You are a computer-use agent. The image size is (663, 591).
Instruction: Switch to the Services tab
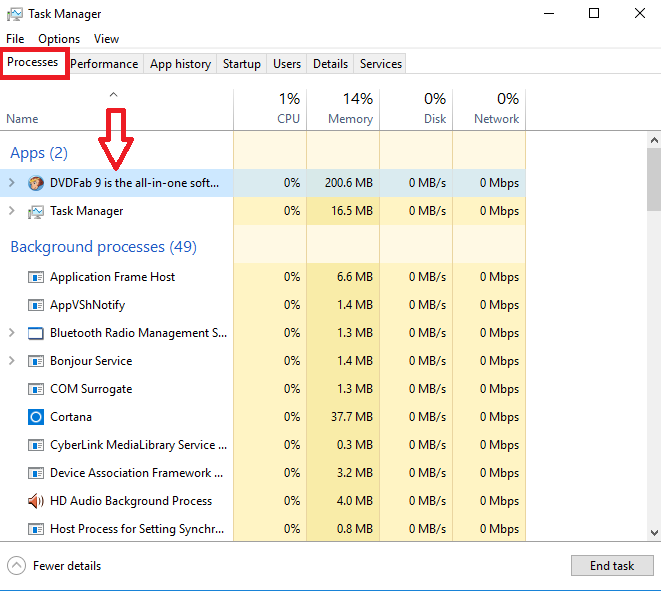(381, 64)
